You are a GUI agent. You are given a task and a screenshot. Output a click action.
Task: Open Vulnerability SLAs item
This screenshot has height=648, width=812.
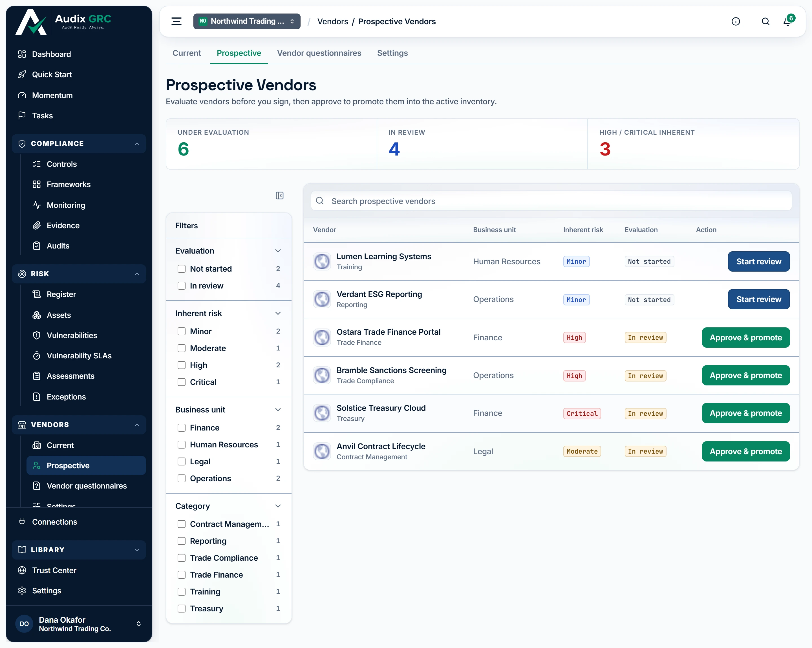tap(86, 356)
